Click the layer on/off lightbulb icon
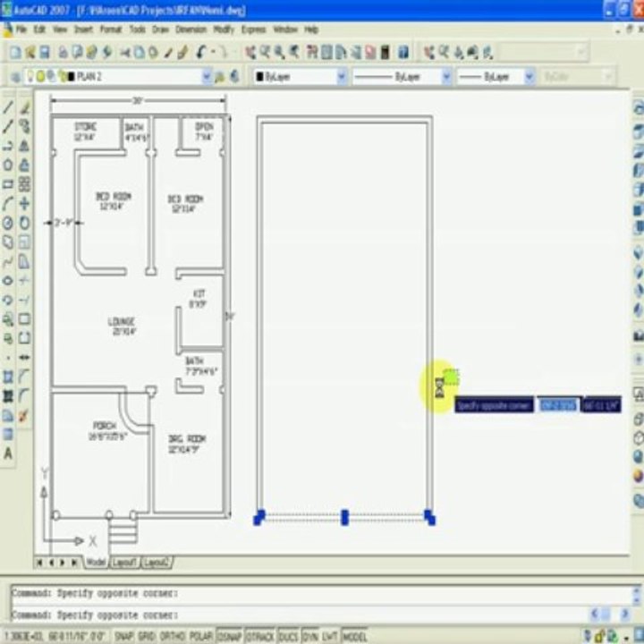The height and width of the screenshot is (644, 644). click(30, 76)
